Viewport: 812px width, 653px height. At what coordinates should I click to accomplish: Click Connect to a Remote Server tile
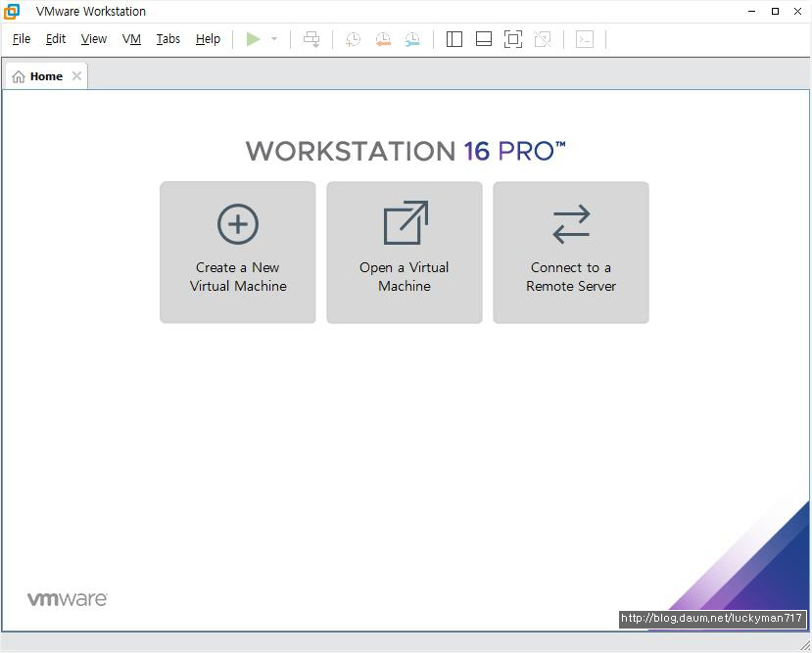pos(571,253)
